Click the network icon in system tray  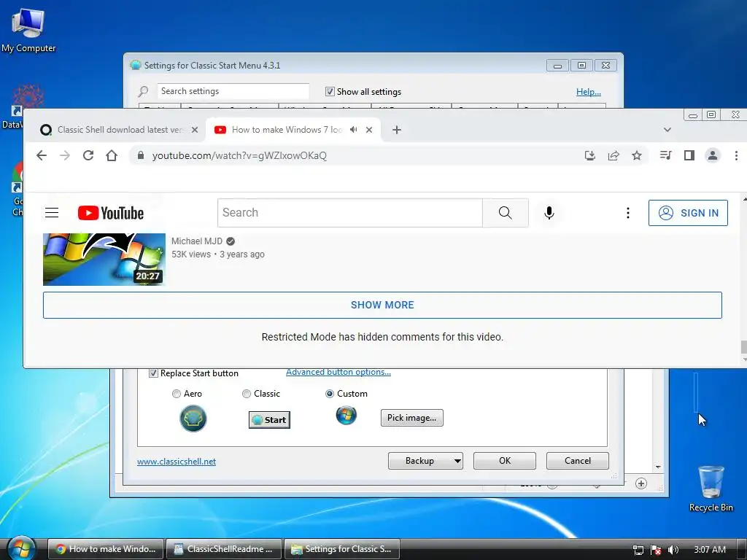(638, 550)
